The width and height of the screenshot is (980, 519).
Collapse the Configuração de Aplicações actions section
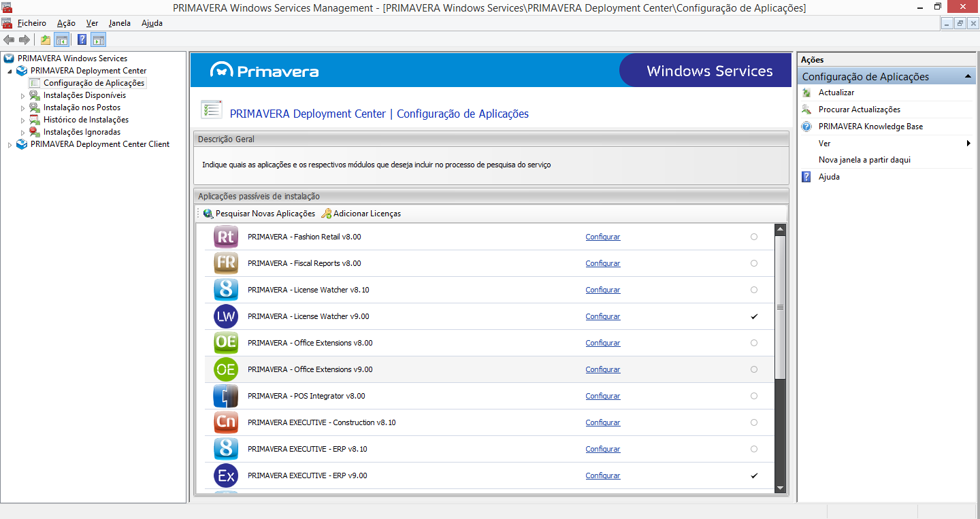click(968, 77)
